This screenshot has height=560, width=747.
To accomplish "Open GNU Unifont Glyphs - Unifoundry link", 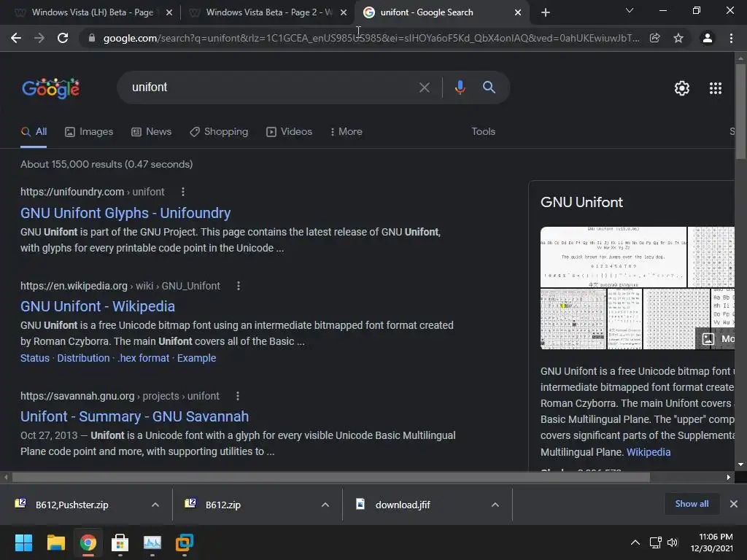I will 125,213.
